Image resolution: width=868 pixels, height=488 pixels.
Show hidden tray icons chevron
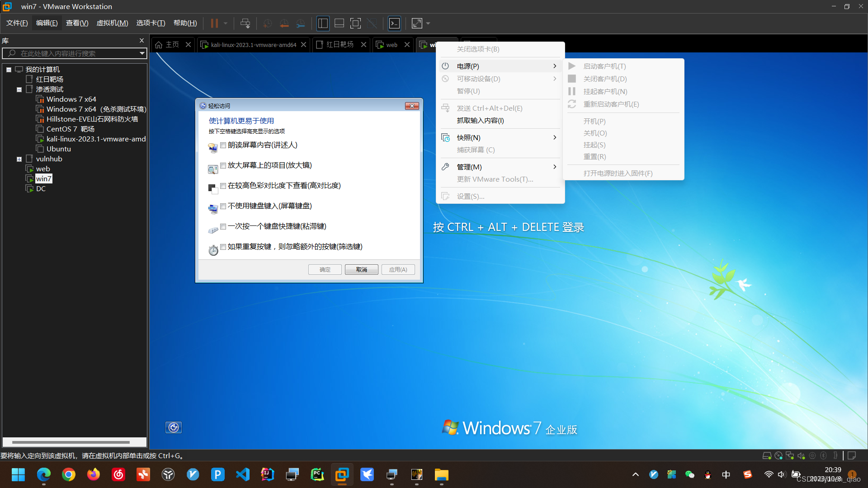pyautogui.click(x=635, y=474)
